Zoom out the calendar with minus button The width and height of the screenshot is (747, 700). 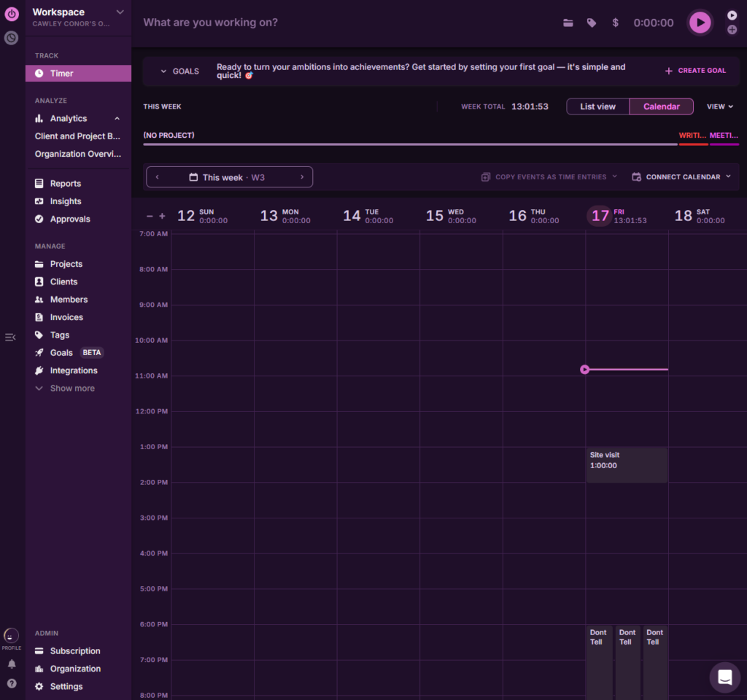tap(150, 216)
